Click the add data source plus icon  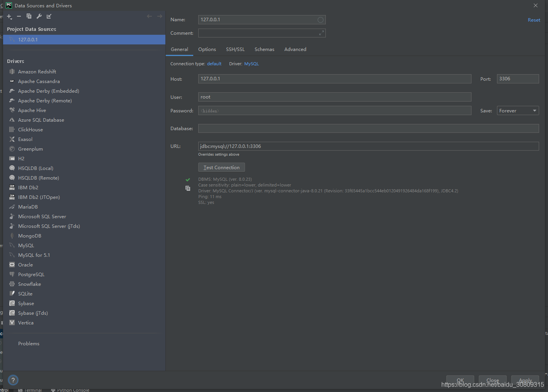[9, 16]
